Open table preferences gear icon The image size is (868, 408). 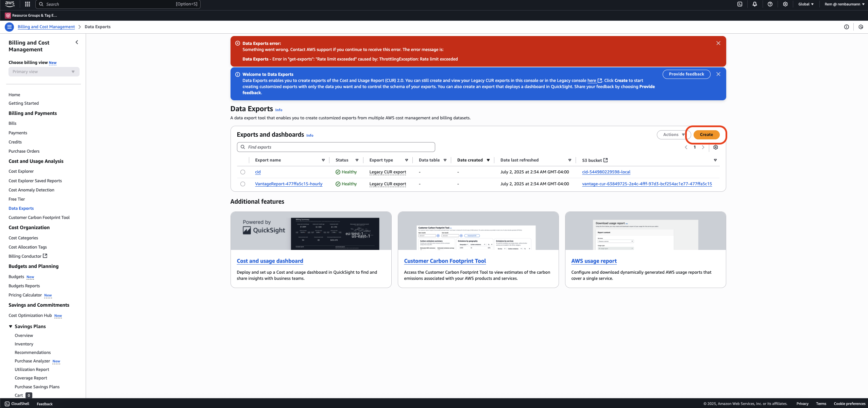click(x=716, y=147)
